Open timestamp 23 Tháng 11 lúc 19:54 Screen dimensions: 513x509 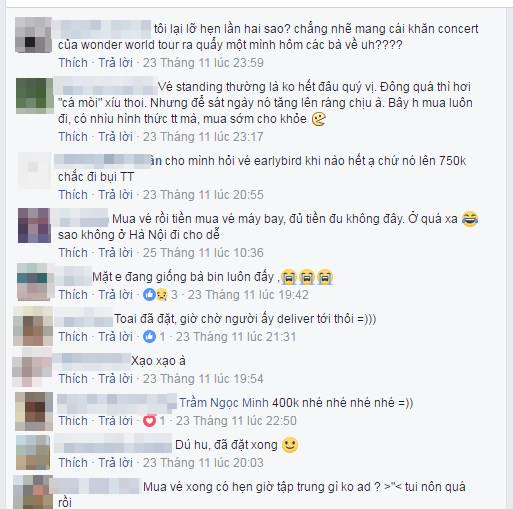tap(203, 379)
